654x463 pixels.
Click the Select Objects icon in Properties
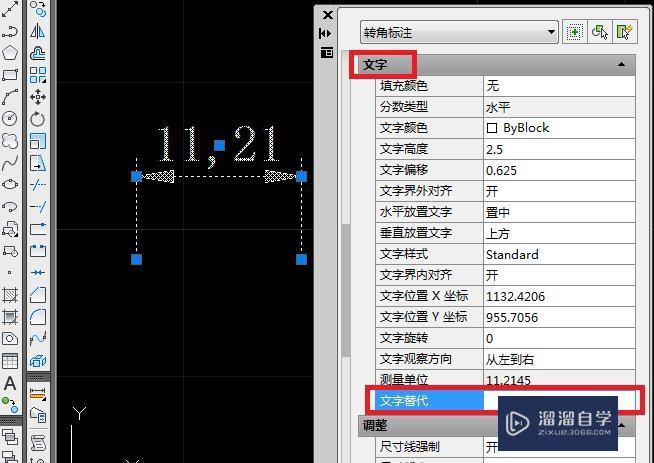click(x=599, y=32)
